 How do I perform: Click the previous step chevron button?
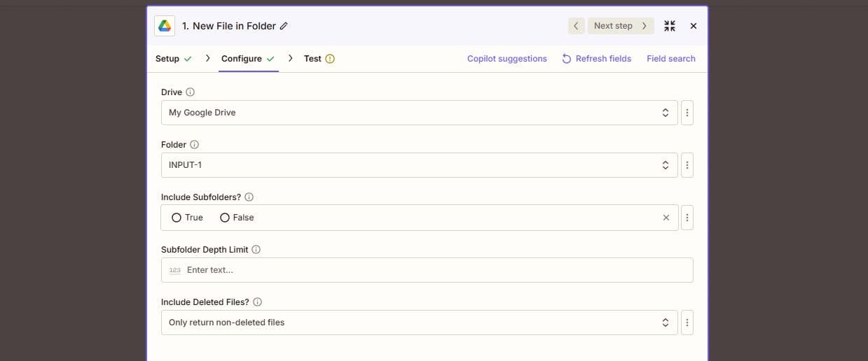point(576,26)
